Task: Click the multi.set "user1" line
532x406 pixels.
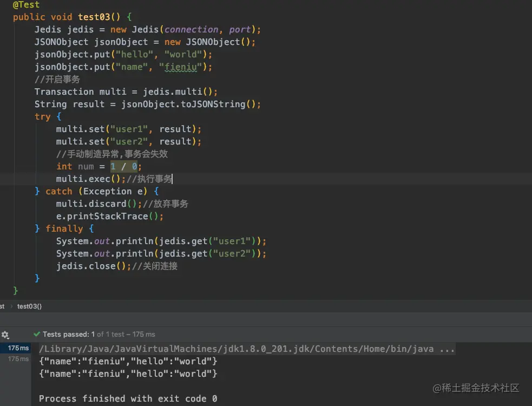Action: pyautogui.click(x=129, y=129)
